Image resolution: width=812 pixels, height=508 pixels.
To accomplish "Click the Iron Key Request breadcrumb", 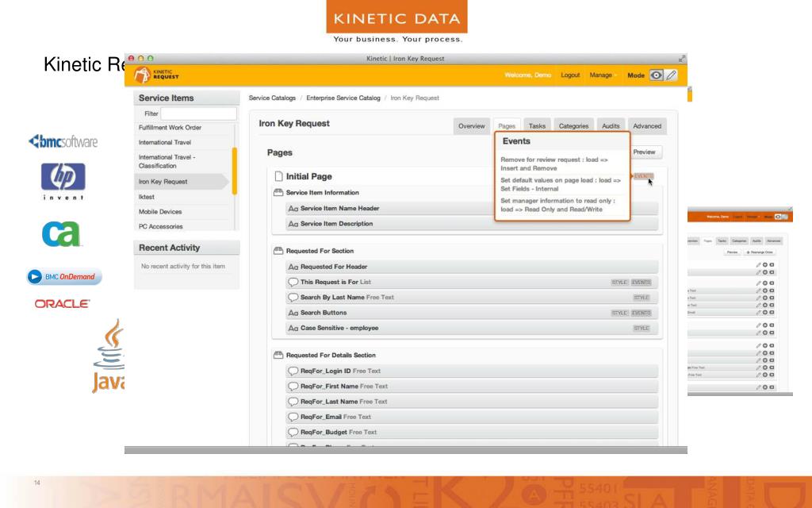I will point(415,98).
